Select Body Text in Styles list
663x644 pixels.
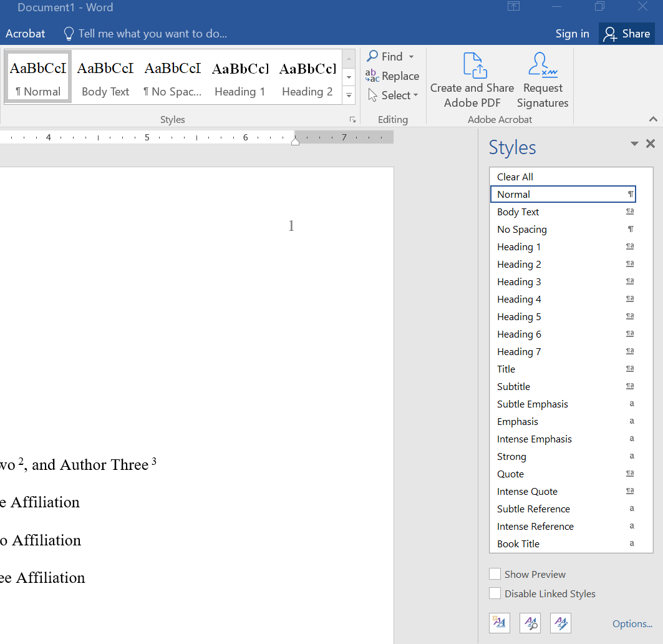pos(563,212)
